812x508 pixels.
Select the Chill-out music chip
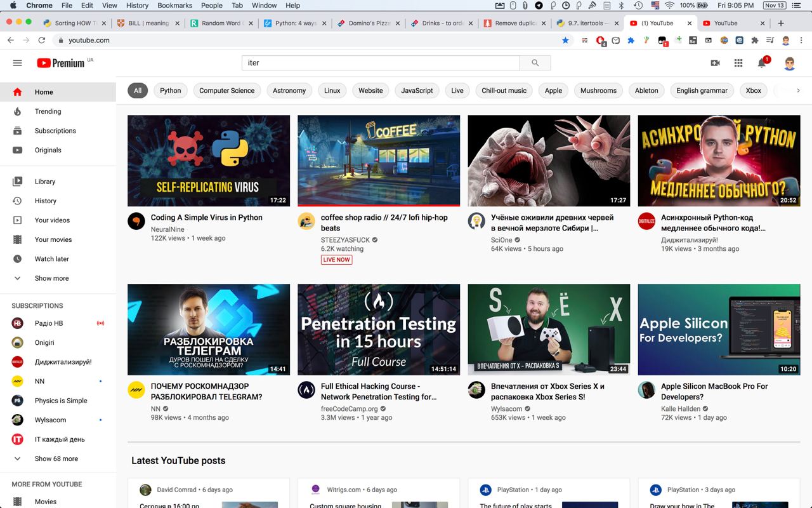point(504,91)
